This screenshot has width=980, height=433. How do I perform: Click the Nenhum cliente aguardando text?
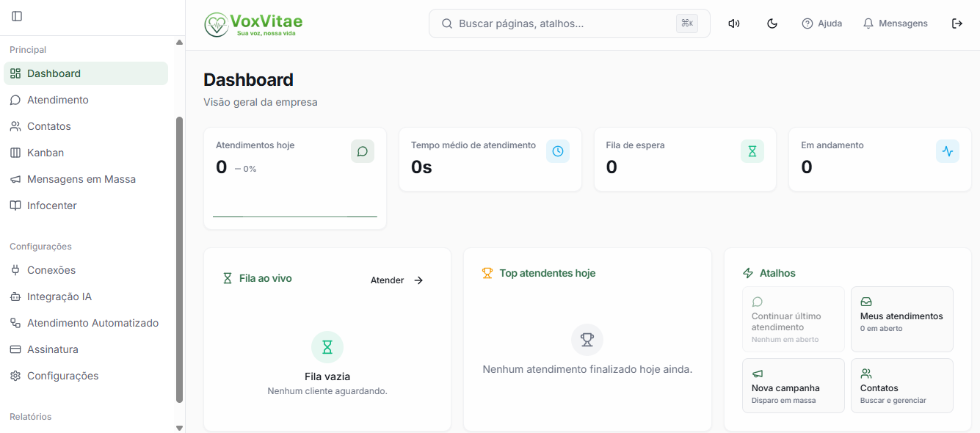327,391
